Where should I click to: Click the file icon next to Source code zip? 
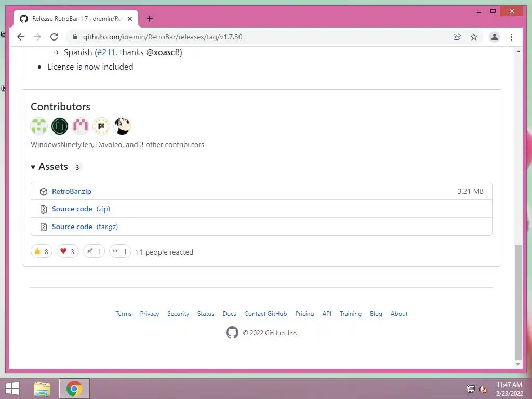coord(44,209)
